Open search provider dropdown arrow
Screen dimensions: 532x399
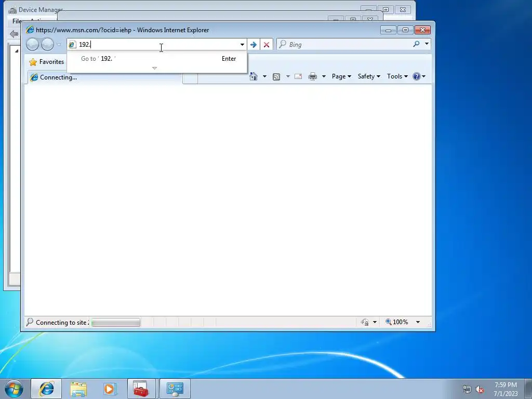click(x=427, y=44)
